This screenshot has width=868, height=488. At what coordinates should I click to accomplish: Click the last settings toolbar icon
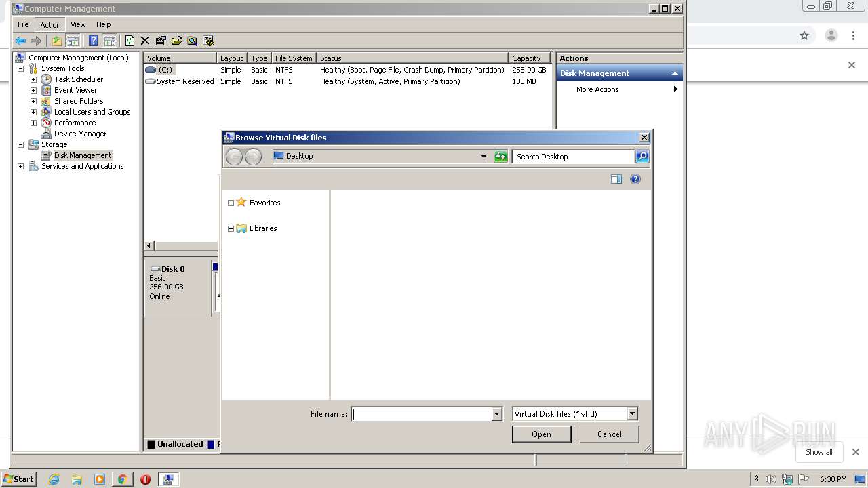click(208, 41)
